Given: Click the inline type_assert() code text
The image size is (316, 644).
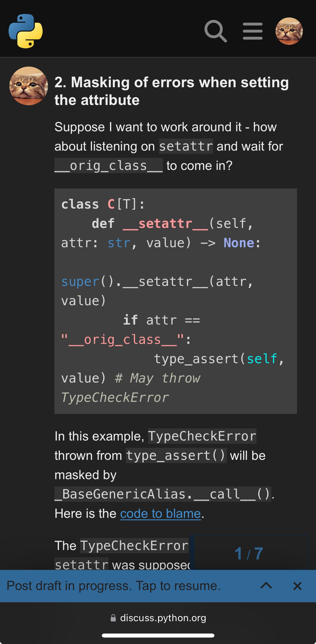Looking at the screenshot, I should [176, 456].
